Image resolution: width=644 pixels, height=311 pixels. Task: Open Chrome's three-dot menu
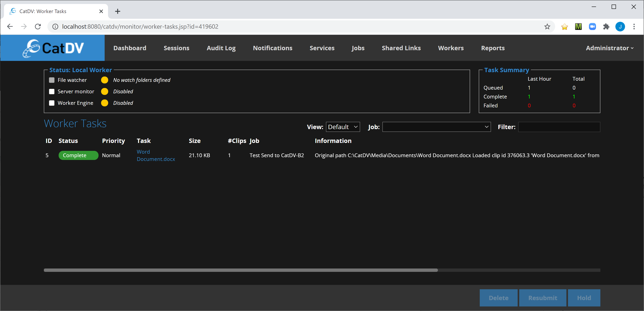(634, 26)
